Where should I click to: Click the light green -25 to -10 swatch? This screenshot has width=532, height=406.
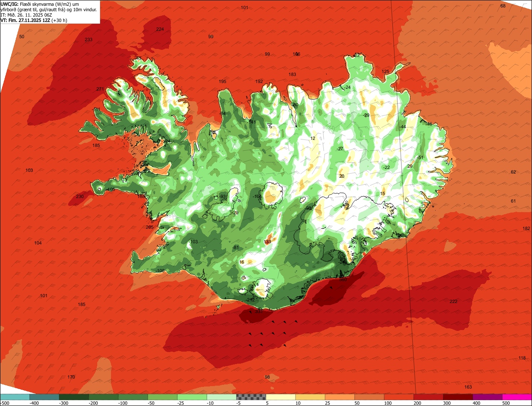point(192,397)
